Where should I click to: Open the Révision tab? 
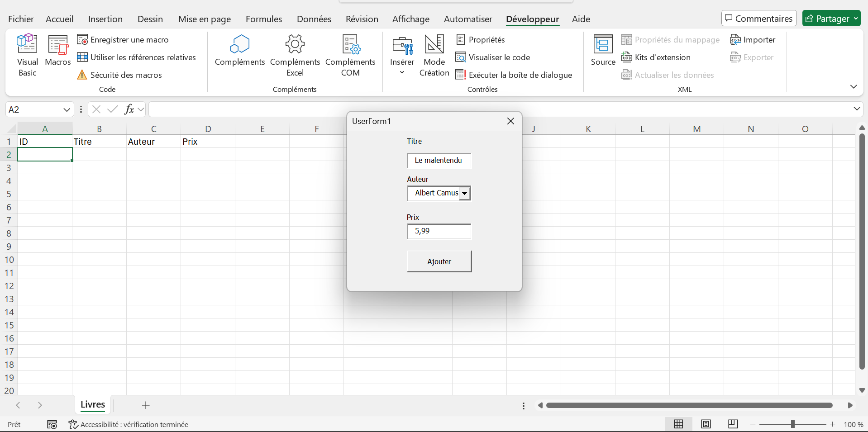tap(362, 19)
